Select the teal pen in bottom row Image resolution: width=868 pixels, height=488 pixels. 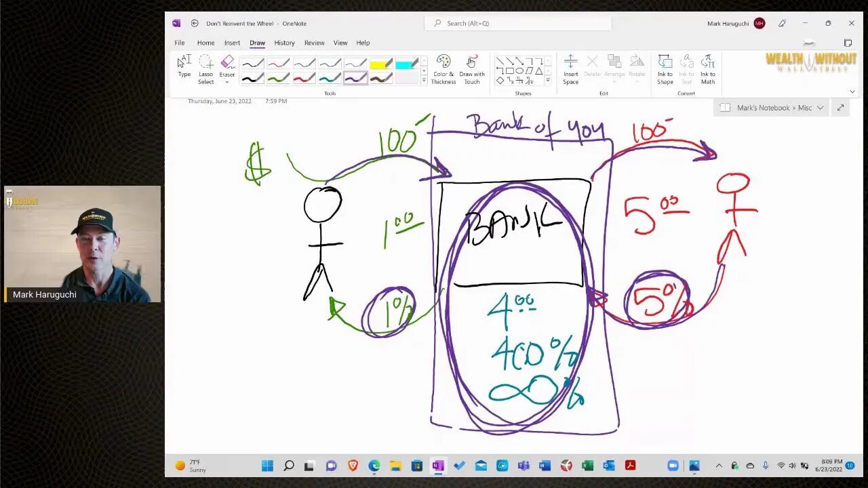[330, 79]
